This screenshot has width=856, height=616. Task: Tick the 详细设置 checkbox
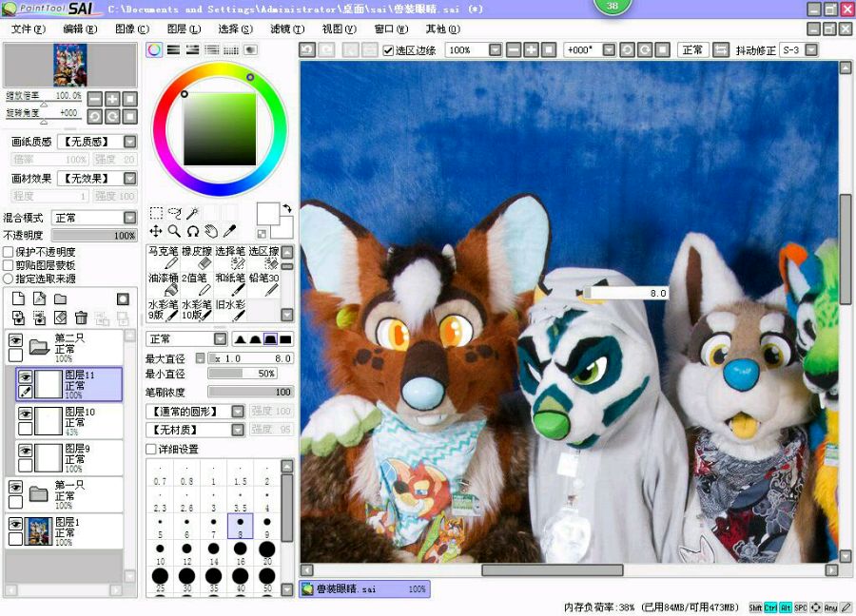[151, 449]
